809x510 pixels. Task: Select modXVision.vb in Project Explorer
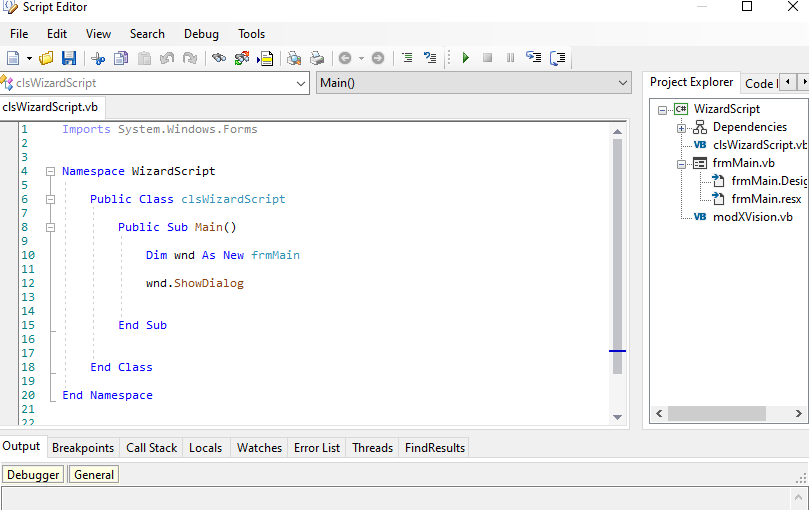752,217
